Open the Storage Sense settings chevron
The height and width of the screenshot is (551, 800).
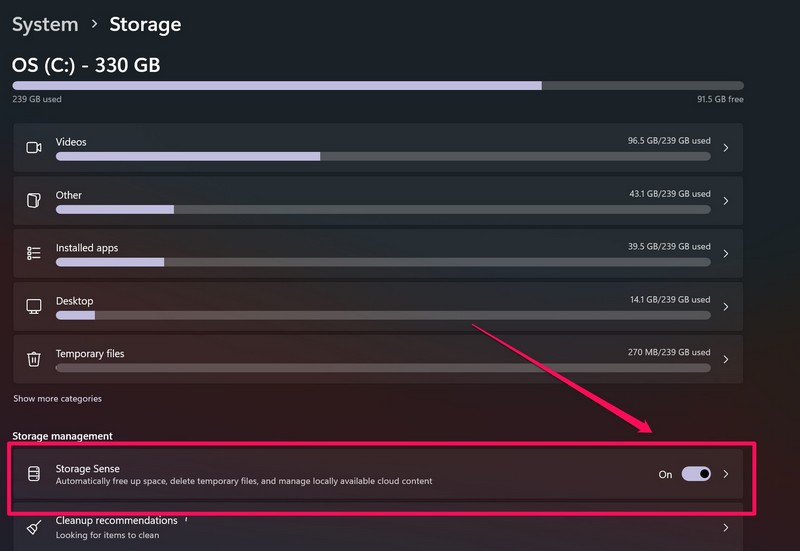726,474
